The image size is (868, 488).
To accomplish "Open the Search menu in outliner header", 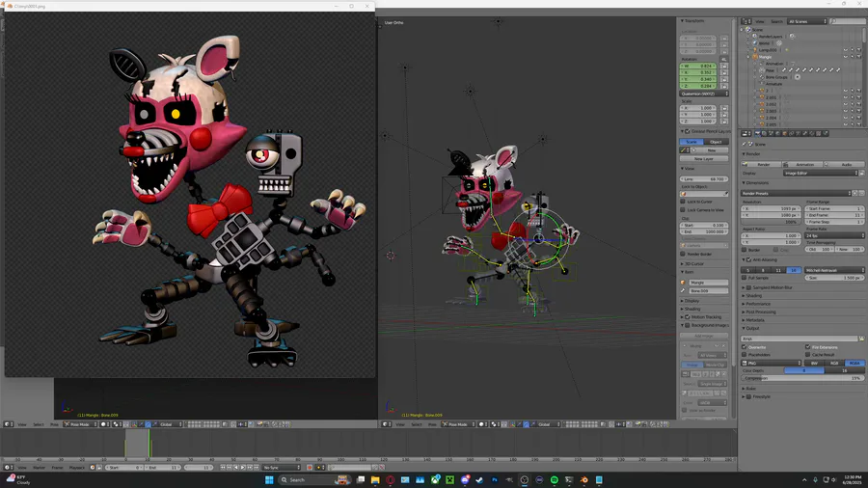I will [x=776, y=21].
